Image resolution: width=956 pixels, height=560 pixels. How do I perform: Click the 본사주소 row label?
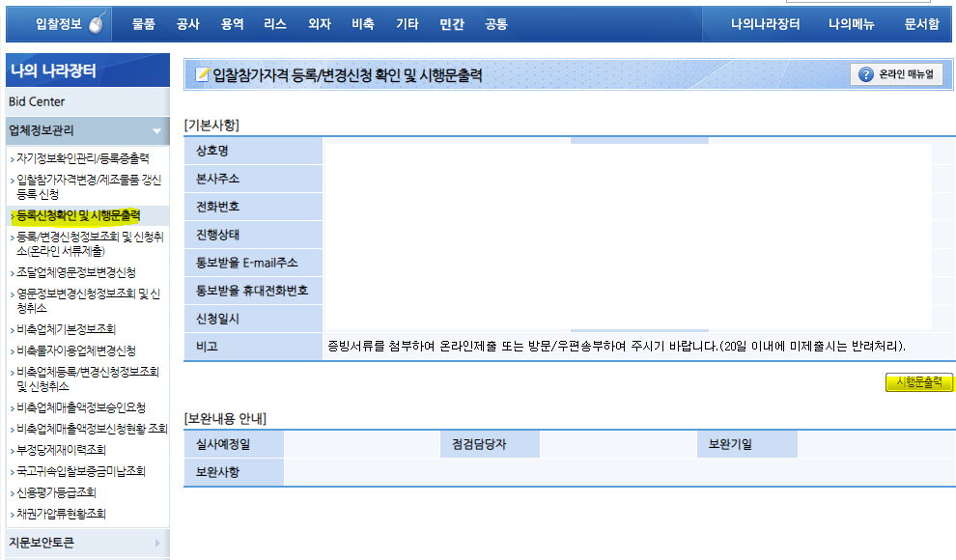(x=217, y=179)
